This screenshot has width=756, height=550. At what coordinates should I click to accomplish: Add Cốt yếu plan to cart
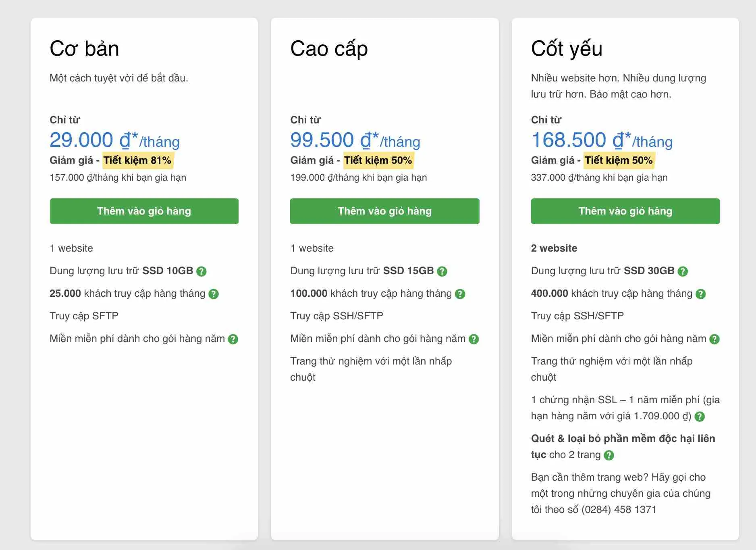click(625, 211)
